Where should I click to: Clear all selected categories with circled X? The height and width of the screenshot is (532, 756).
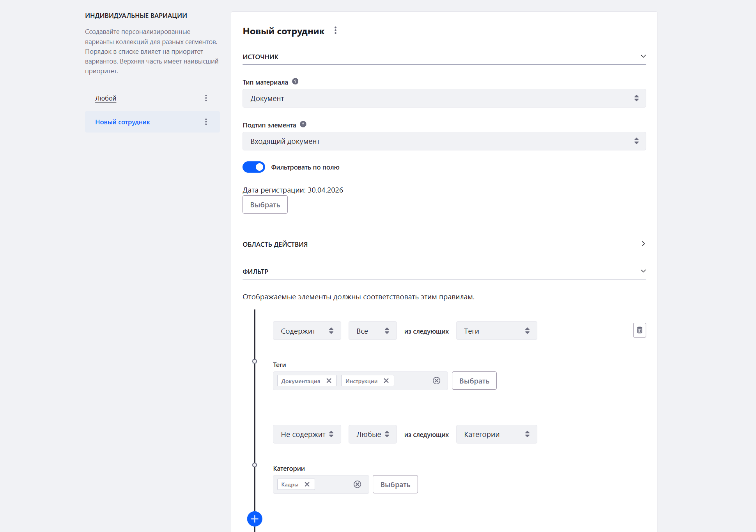(x=357, y=484)
